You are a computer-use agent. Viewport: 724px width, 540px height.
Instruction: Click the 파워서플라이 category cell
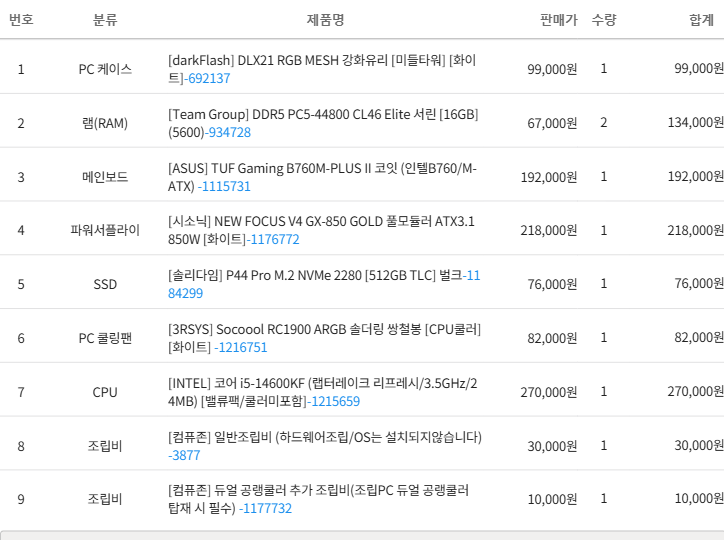[x=105, y=231]
